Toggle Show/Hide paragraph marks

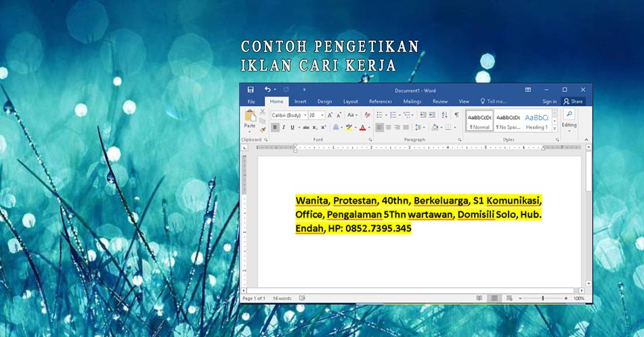pyautogui.click(x=456, y=115)
